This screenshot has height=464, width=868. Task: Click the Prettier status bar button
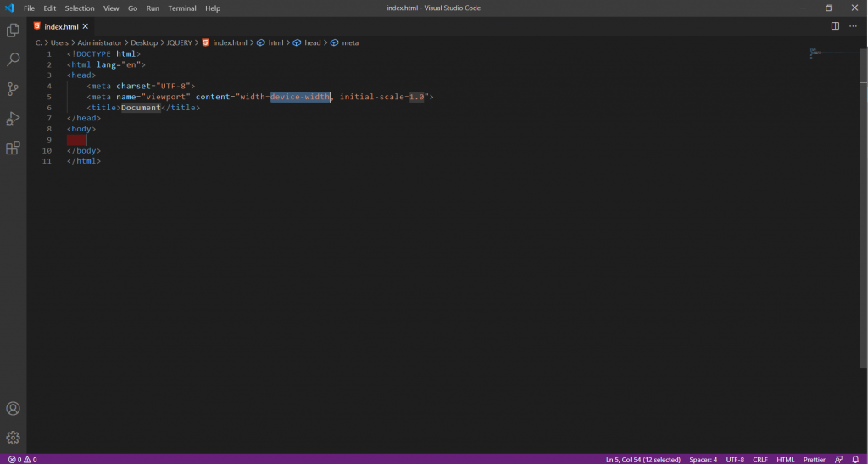[x=814, y=459]
